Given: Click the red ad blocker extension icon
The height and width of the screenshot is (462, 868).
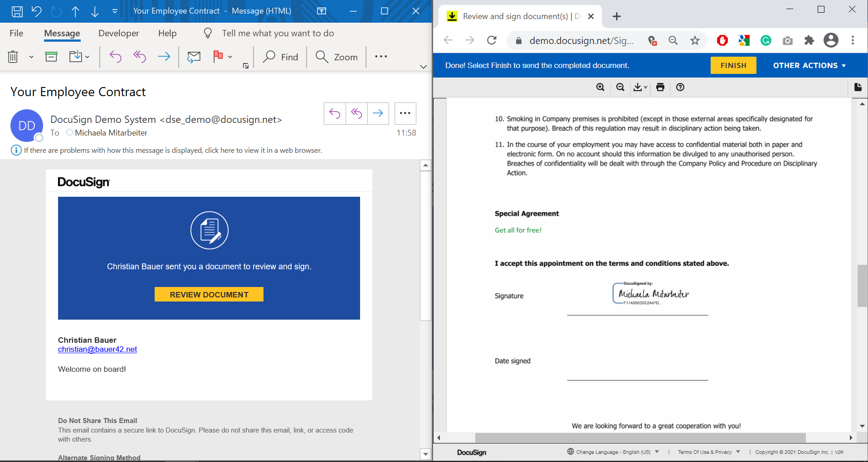Looking at the screenshot, I should (x=722, y=40).
